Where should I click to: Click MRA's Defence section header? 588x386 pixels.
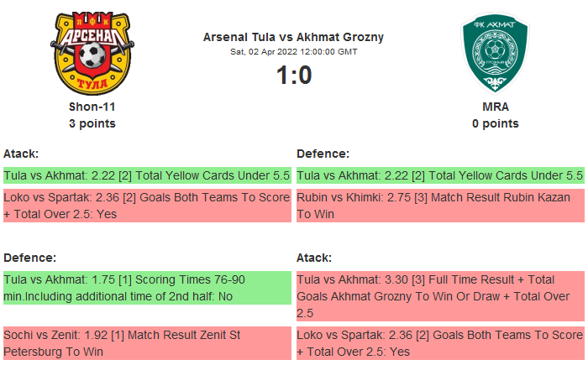(323, 154)
